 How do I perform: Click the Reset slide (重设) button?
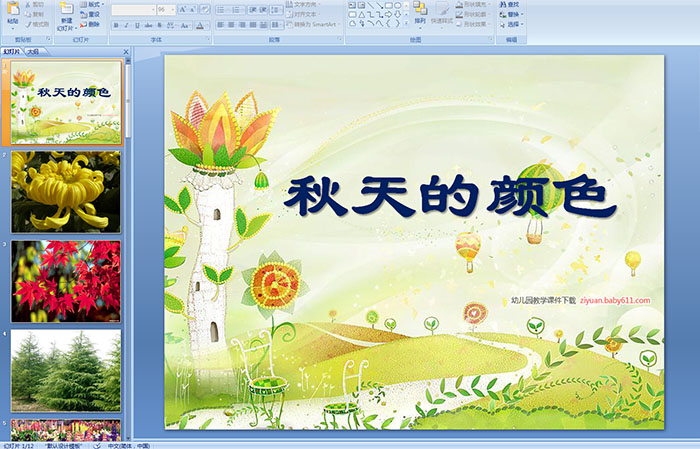pos(90,14)
